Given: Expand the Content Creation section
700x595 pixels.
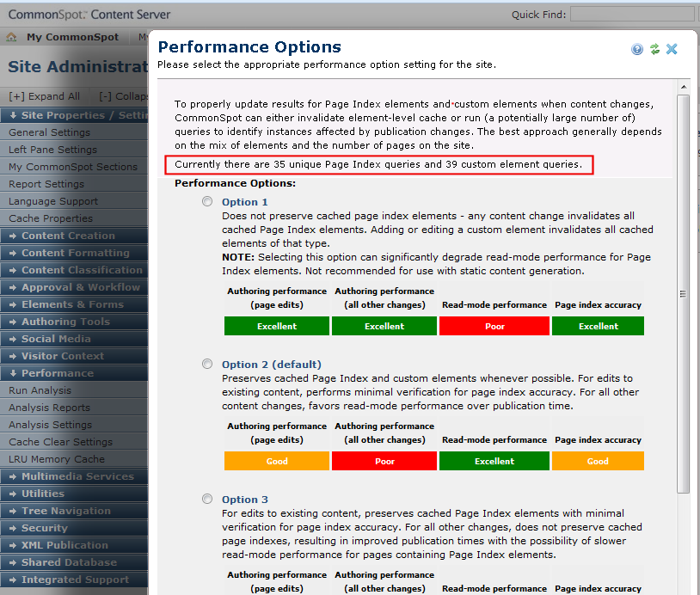Looking at the screenshot, I should (74, 236).
